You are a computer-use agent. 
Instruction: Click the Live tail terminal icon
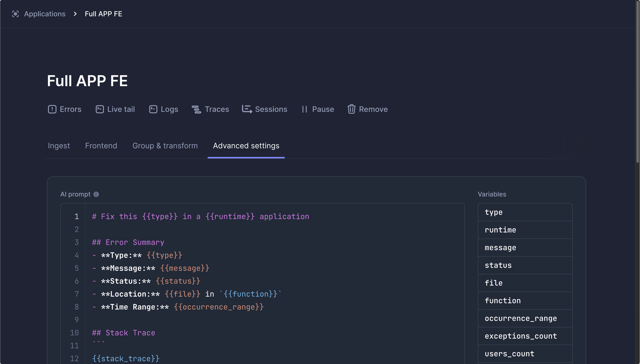pos(100,109)
